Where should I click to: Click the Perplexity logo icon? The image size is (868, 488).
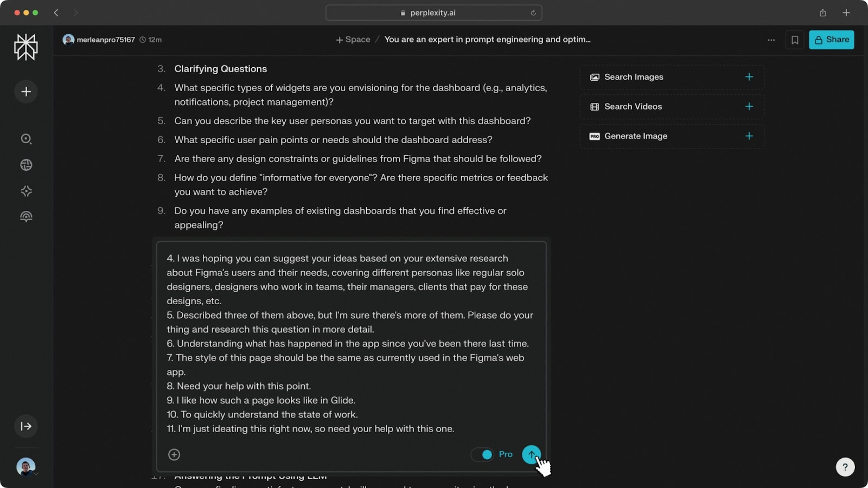pyautogui.click(x=26, y=47)
